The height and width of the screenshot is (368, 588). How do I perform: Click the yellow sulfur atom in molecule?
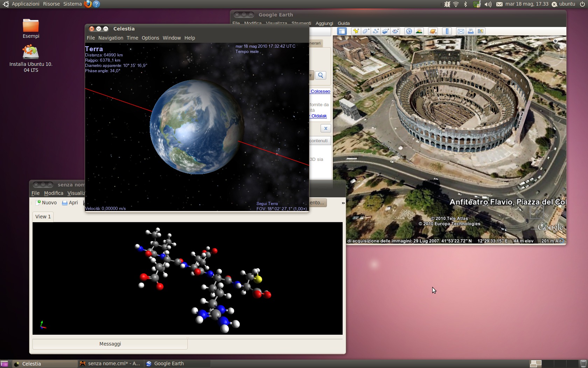(258, 279)
